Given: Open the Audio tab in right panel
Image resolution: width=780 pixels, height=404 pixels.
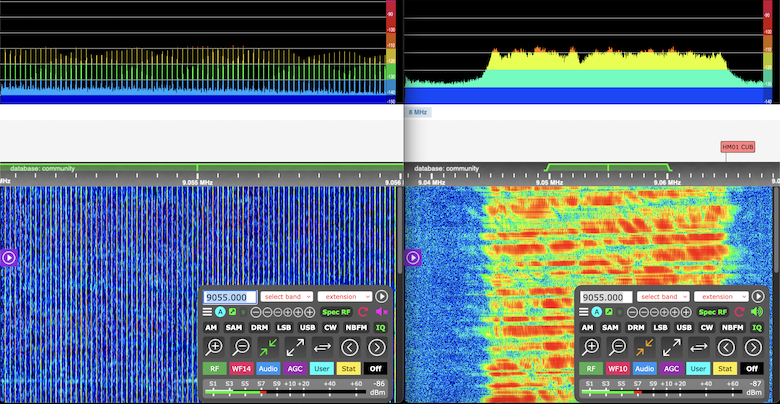Looking at the screenshot, I should point(645,368).
